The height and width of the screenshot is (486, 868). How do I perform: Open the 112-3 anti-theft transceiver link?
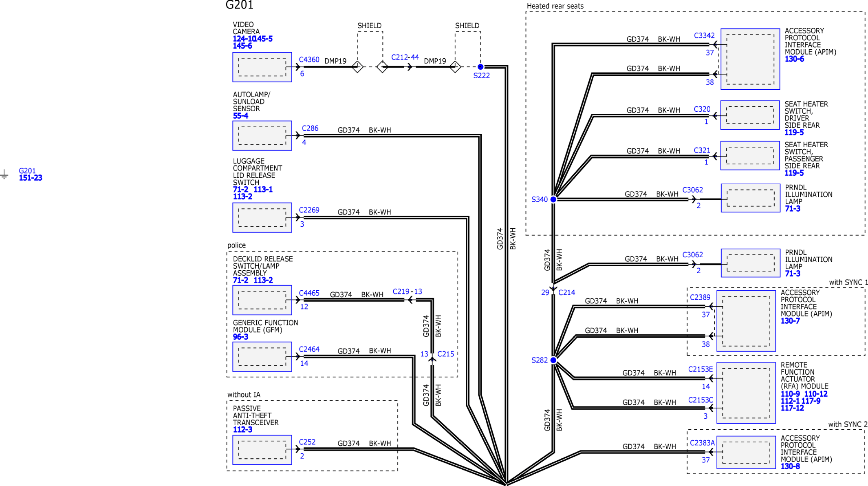(x=242, y=430)
